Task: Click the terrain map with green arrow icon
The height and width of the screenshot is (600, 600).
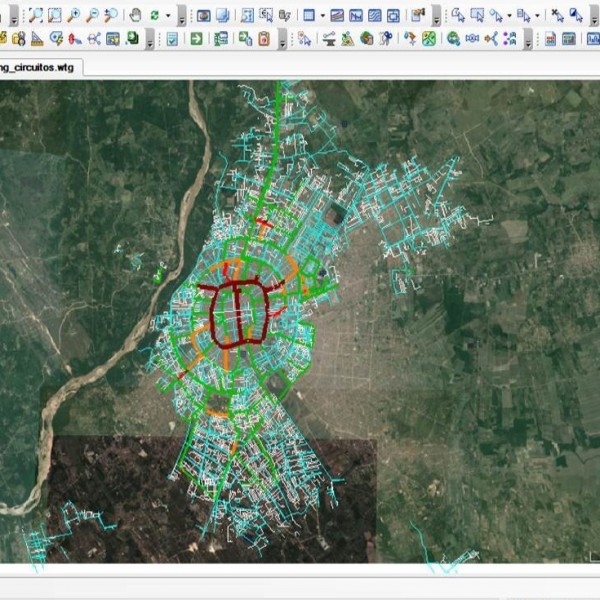Action: coord(348,39)
